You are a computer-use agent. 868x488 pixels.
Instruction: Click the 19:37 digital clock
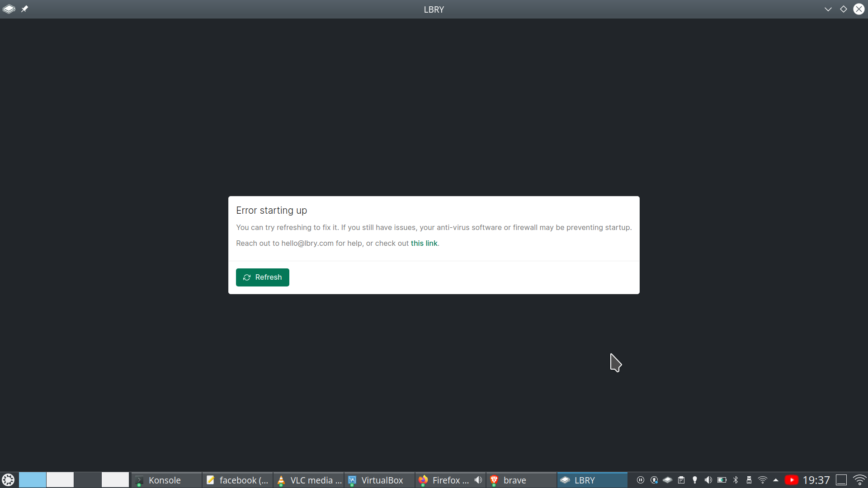click(816, 480)
